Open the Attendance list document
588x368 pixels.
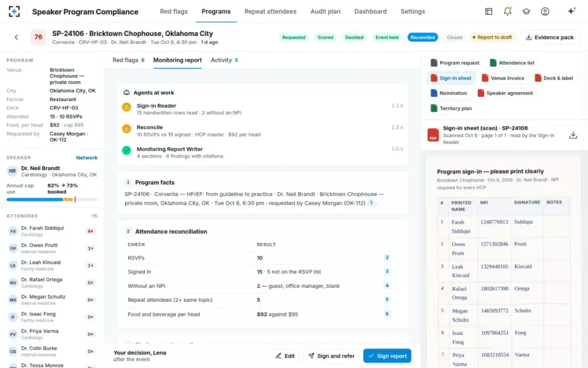[512, 63]
